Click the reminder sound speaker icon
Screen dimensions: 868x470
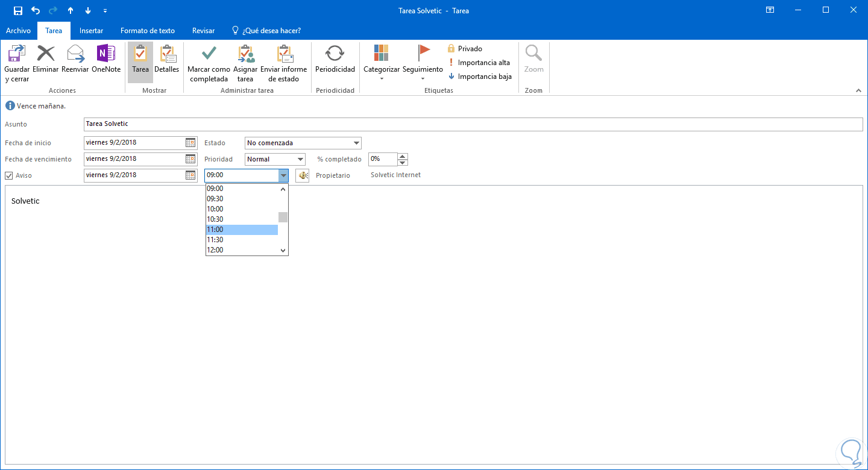click(x=302, y=175)
